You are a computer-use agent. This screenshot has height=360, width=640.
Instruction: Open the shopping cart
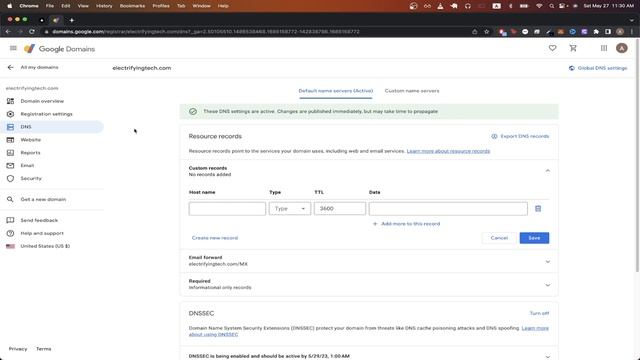[573, 48]
